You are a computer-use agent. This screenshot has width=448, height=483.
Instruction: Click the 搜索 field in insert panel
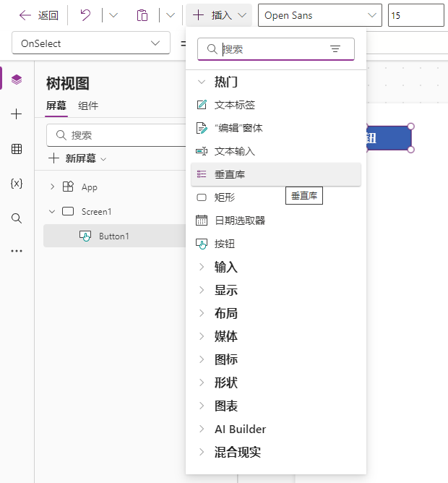pos(275,49)
